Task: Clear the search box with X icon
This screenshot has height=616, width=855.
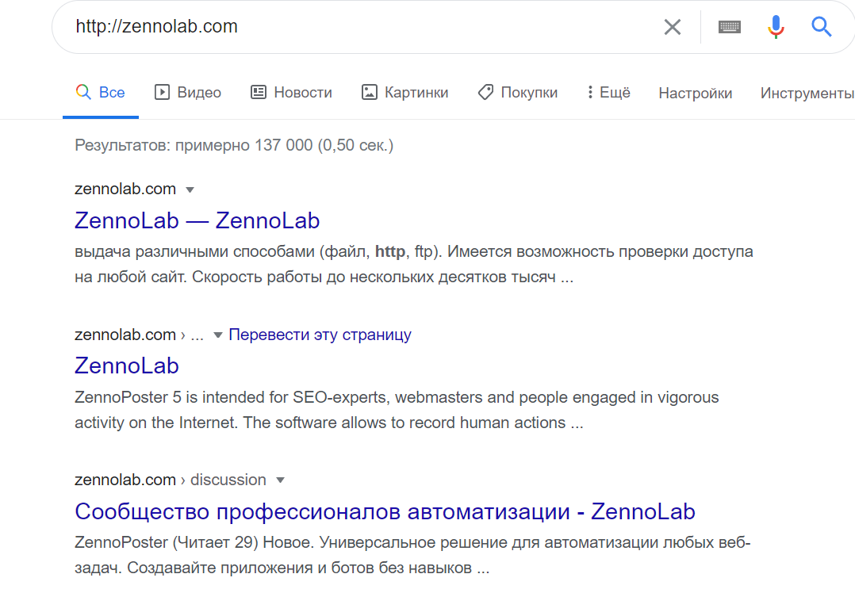Action: [x=673, y=27]
